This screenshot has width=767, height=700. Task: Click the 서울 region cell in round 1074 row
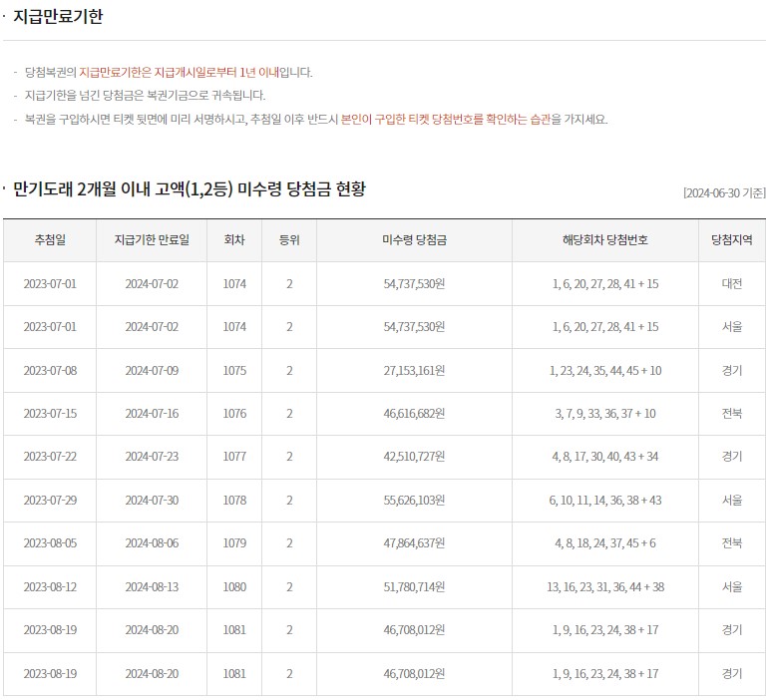(732, 327)
